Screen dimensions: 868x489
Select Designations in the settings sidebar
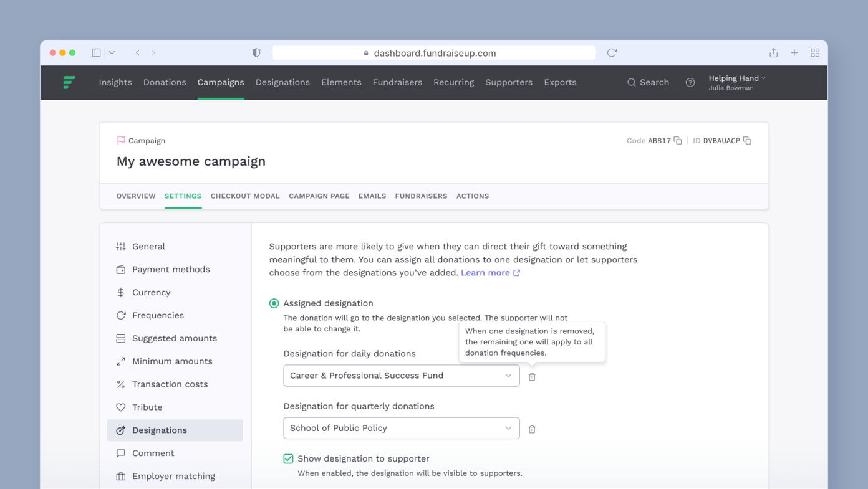[160, 430]
